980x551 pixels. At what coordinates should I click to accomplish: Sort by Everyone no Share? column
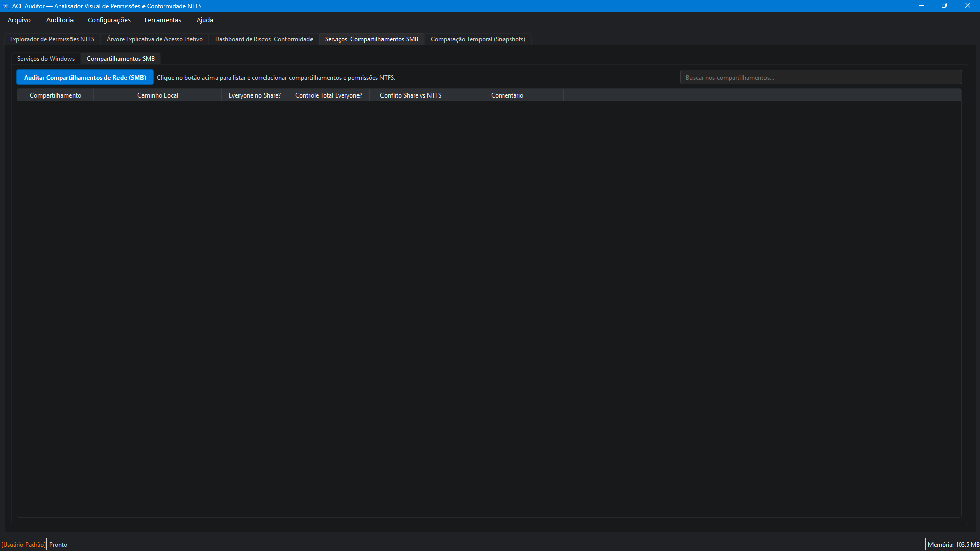tap(255, 95)
